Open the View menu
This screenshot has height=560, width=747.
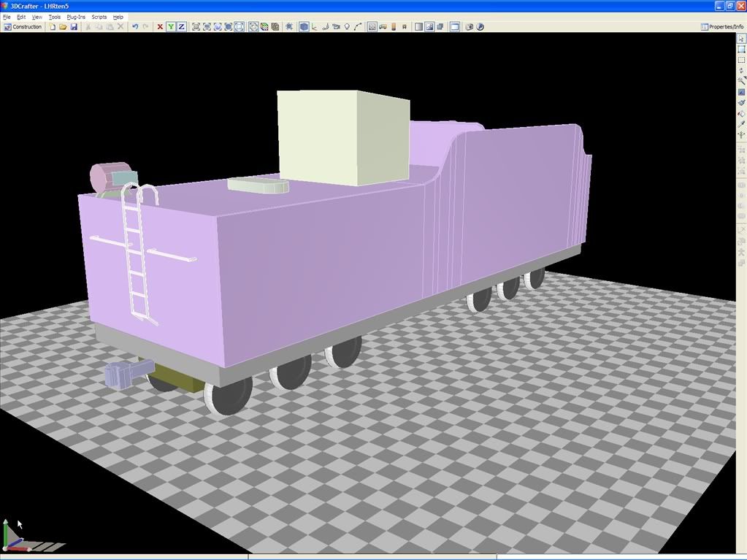(37, 17)
